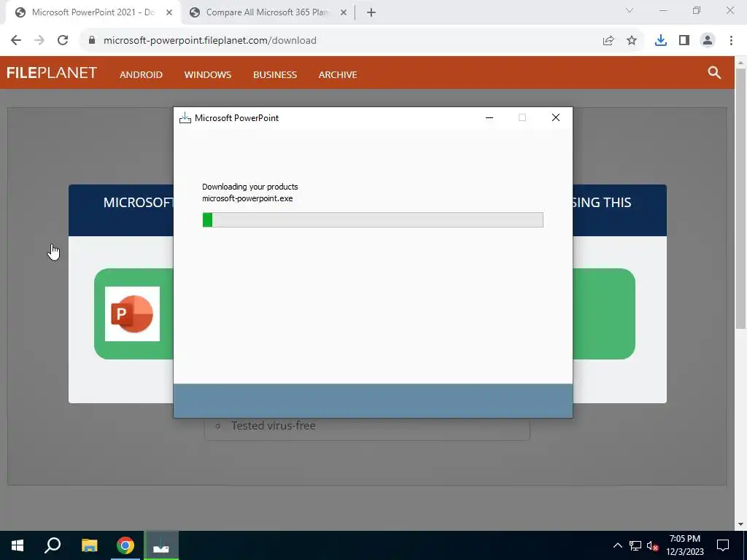Screen dimensions: 747x560
Task: Click the browser forward arrow
Action: coord(39,41)
